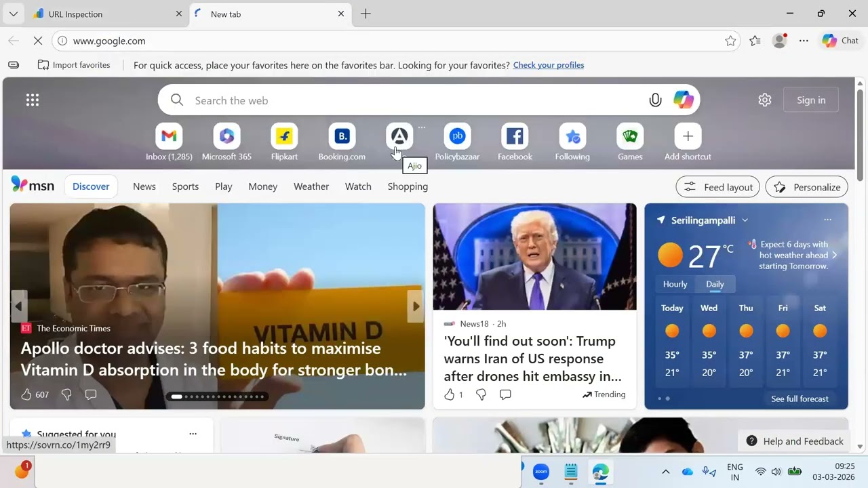Switch weather to the Hourly tab
This screenshot has height=488, width=868.
click(x=675, y=284)
